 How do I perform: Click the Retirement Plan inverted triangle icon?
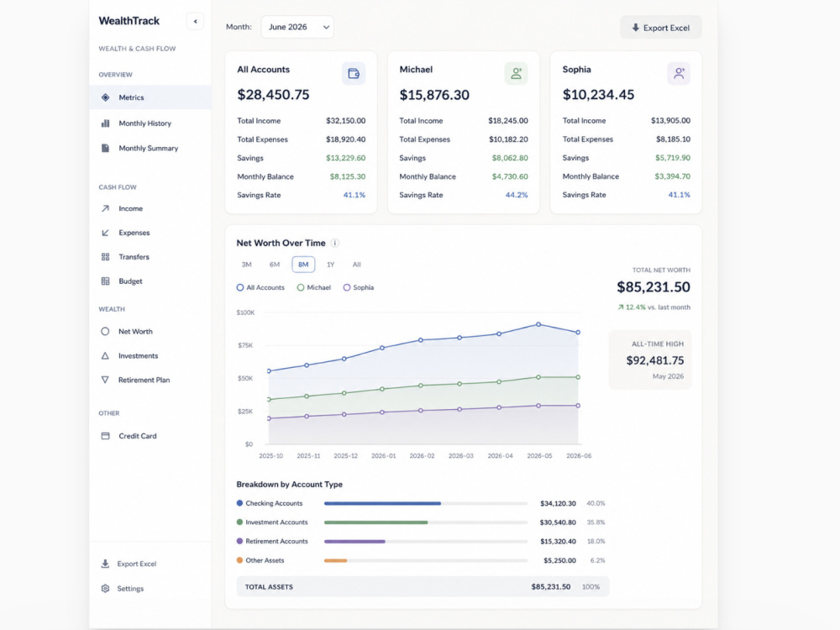tap(105, 380)
